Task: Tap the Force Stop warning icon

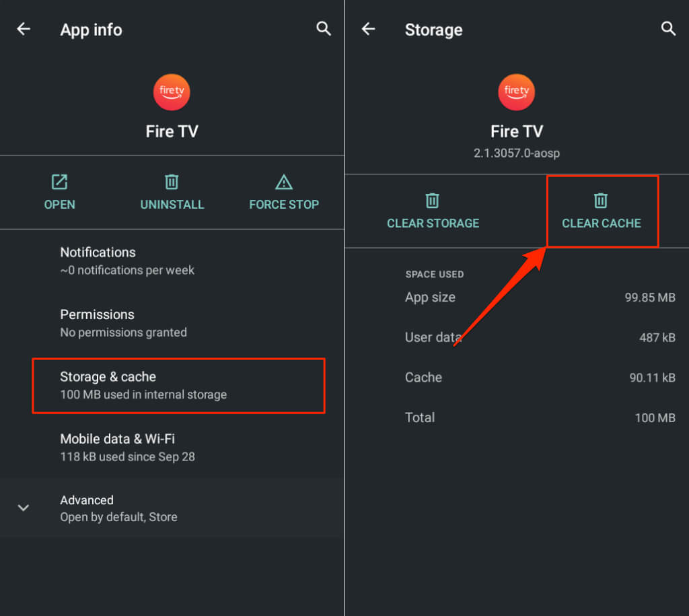Action: point(283,182)
